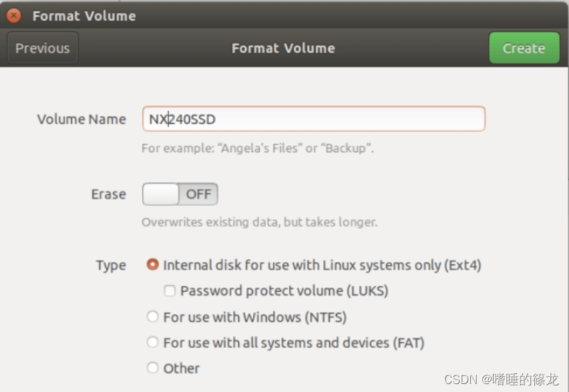Click the "Overwrites existing data" hint text

(259, 222)
